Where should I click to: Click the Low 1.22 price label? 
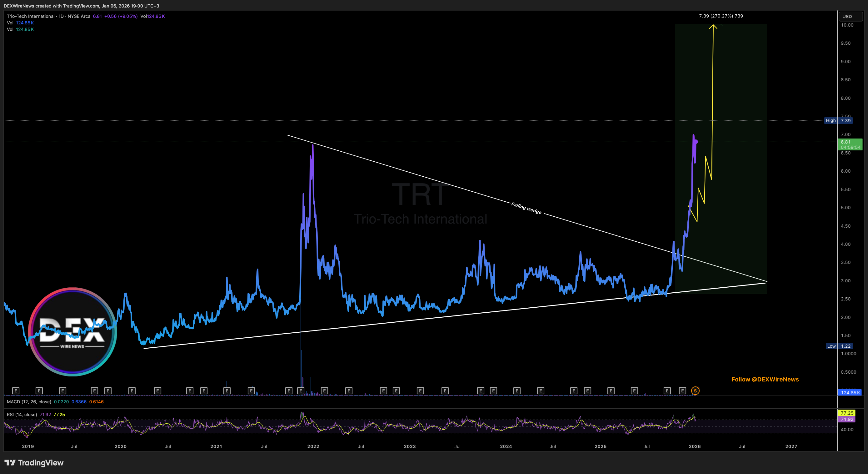tap(842, 346)
